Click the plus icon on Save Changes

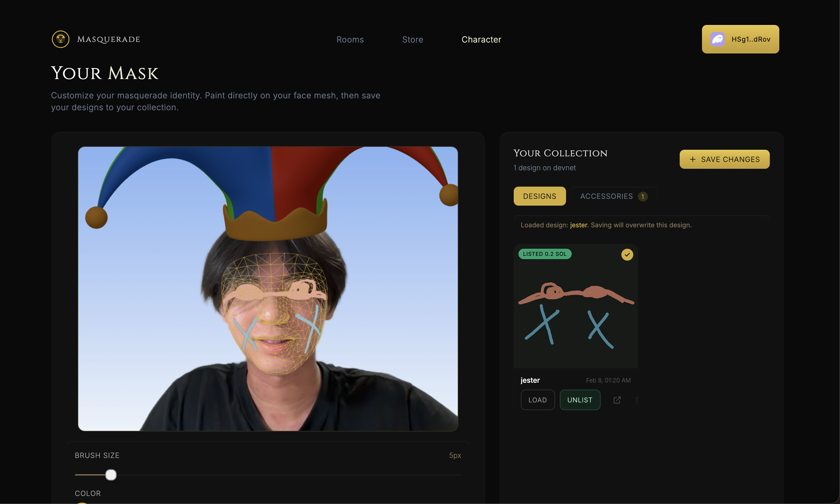click(x=692, y=159)
